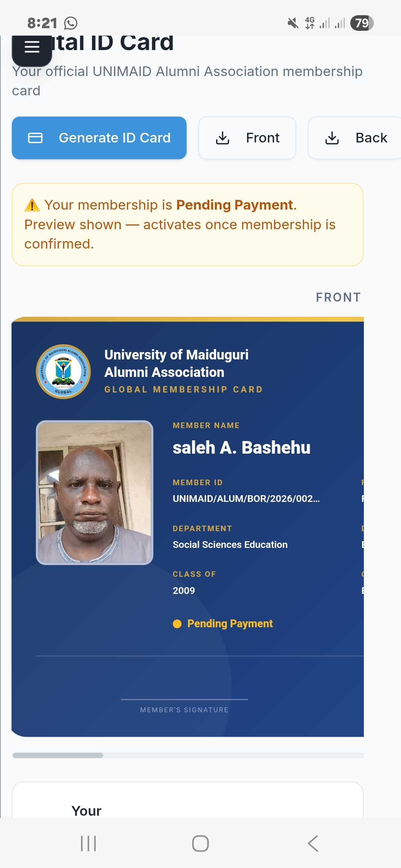This screenshot has height=868, width=401.
Task: Tap the card icon in Generate ID Card
Action: (x=35, y=138)
